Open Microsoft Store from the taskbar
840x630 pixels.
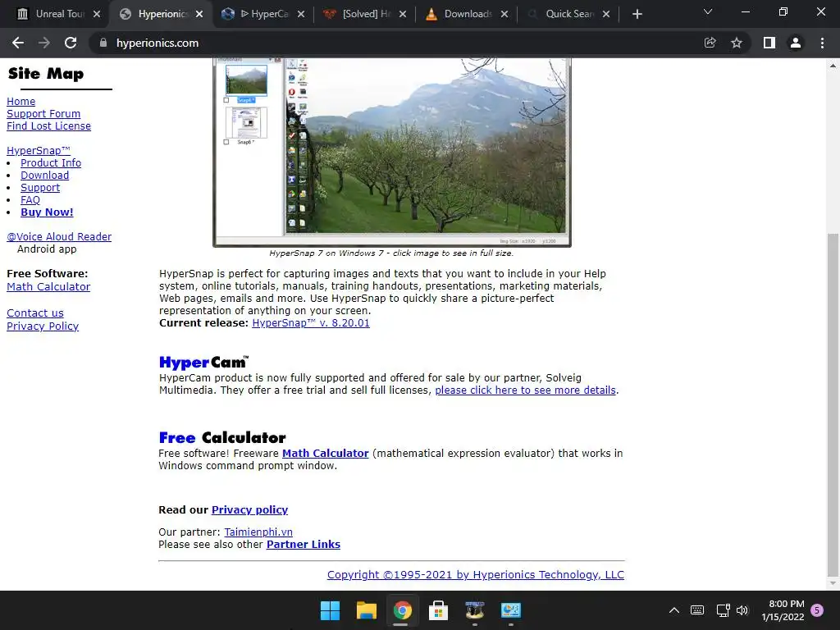click(438, 610)
